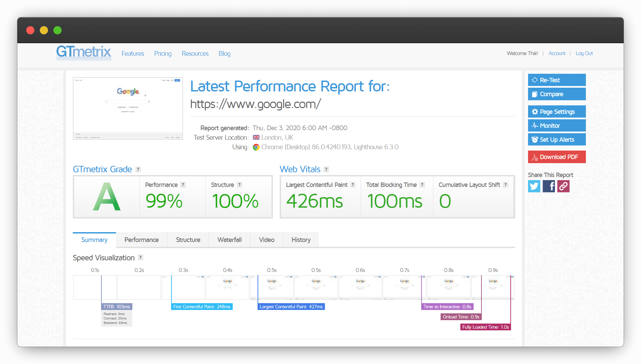Click help icon next to Largest Contentful Paint
This screenshot has height=364, width=641.
353,185
